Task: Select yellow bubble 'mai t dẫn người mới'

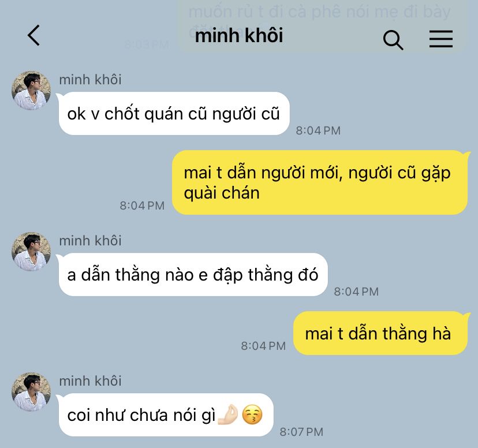Action: 320,182
